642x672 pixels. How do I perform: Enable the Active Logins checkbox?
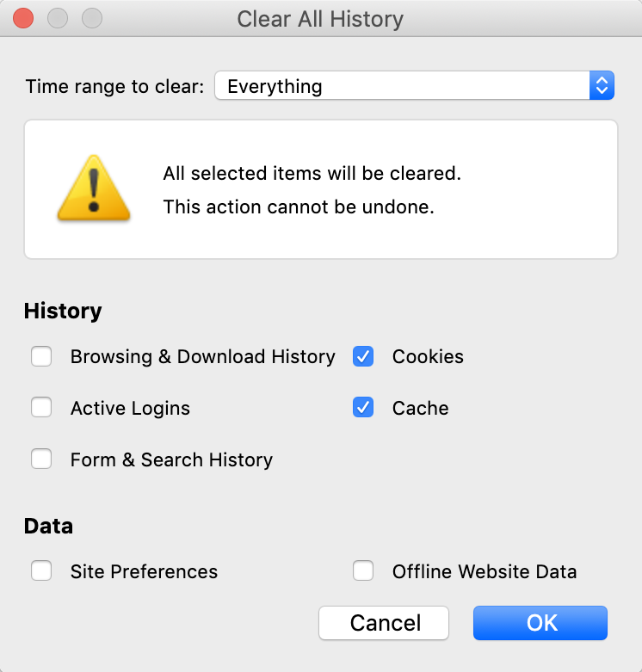point(41,407)
